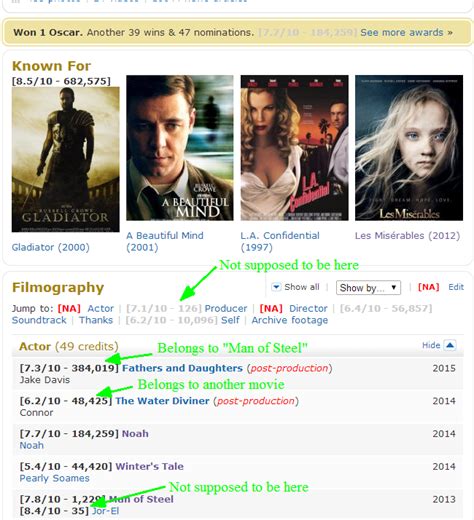The height and width of the screenshot is (520, 474).
Task: Open Les Misérables poster image
Action: 409,148
